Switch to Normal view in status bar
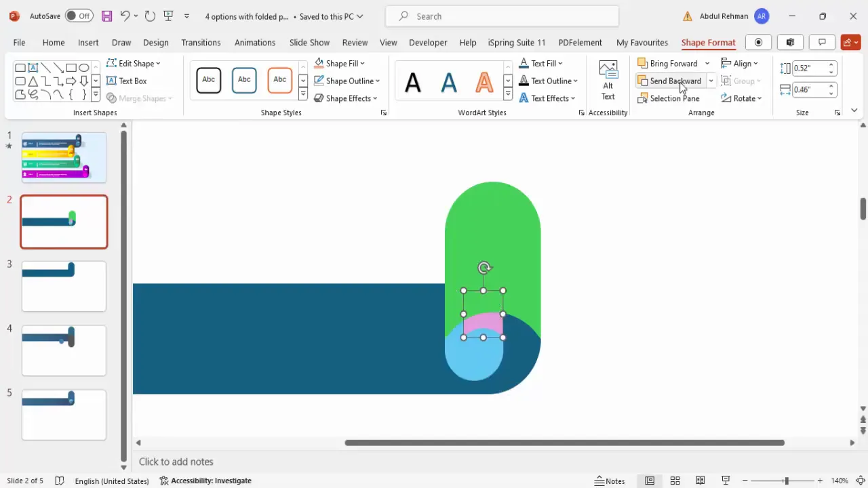Viewport: 868px width, 488px height. (650, 481)
